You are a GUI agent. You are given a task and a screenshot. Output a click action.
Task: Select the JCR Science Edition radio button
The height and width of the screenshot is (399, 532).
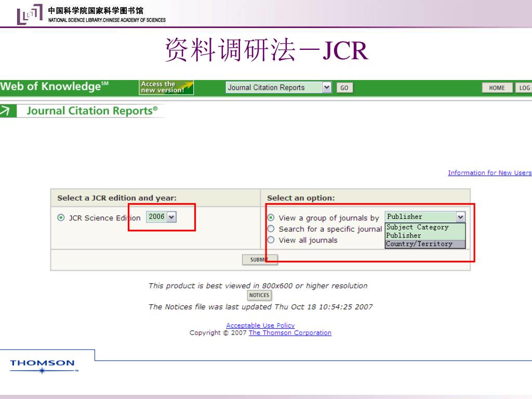[x=61, y=218]
